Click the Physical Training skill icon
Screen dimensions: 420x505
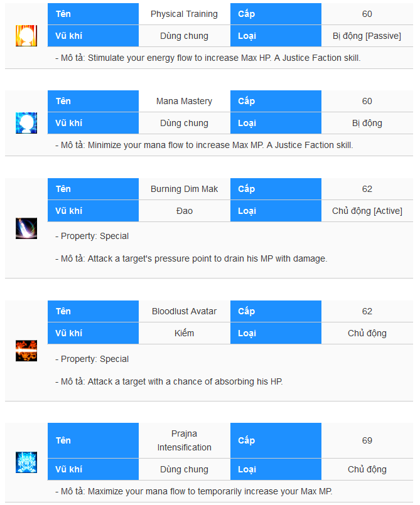26,36
